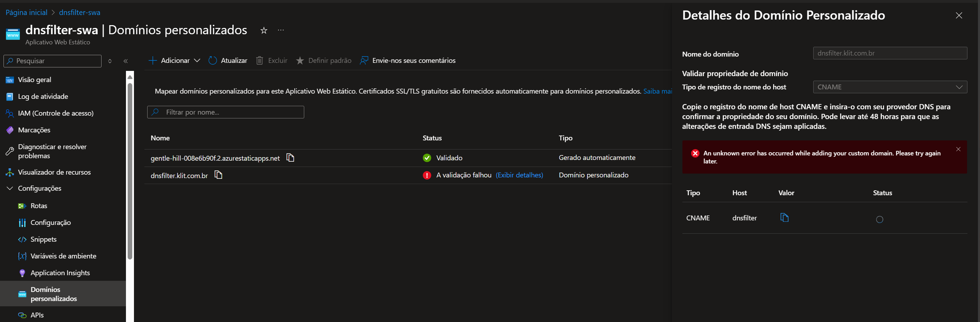Viewport: 980px width, 322px height.
Task: Collapse the sidebar with double chevron
Action: [x=126, y=61]
